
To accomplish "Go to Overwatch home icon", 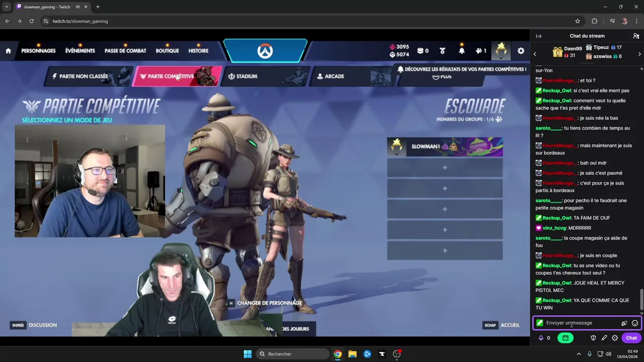I will click(8, 51).
